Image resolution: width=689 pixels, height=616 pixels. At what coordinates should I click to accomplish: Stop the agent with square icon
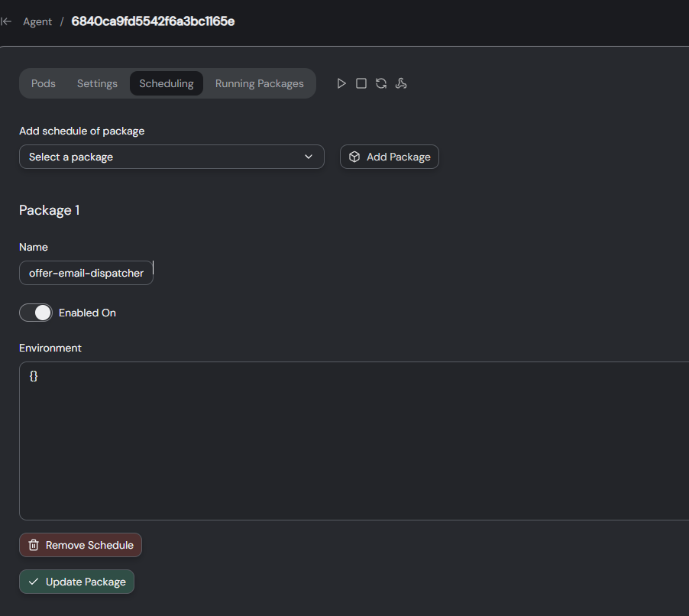[x=361, y=83]
